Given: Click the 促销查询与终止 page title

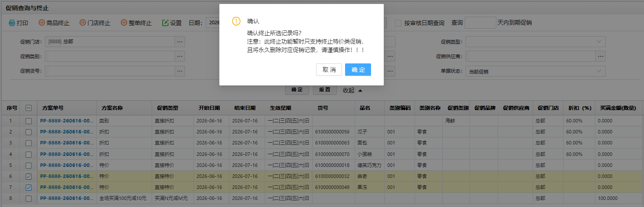Looking at the screenshot, I should [x=27, y=8].
